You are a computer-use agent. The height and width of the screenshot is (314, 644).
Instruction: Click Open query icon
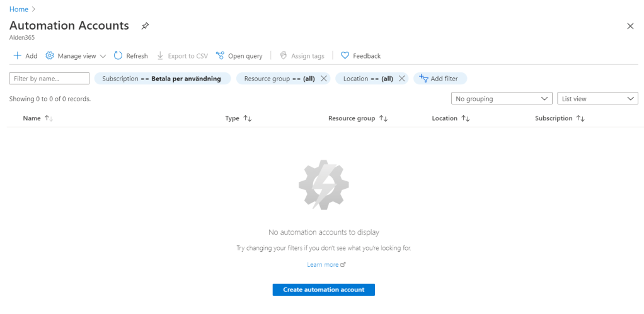[220, 56]
